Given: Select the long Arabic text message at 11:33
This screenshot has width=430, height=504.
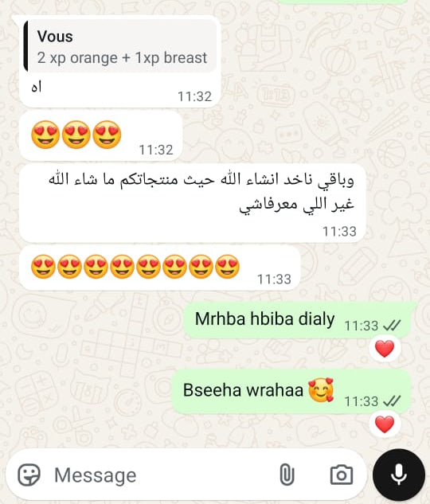Looking at the screenshot, I should (193, 203).
